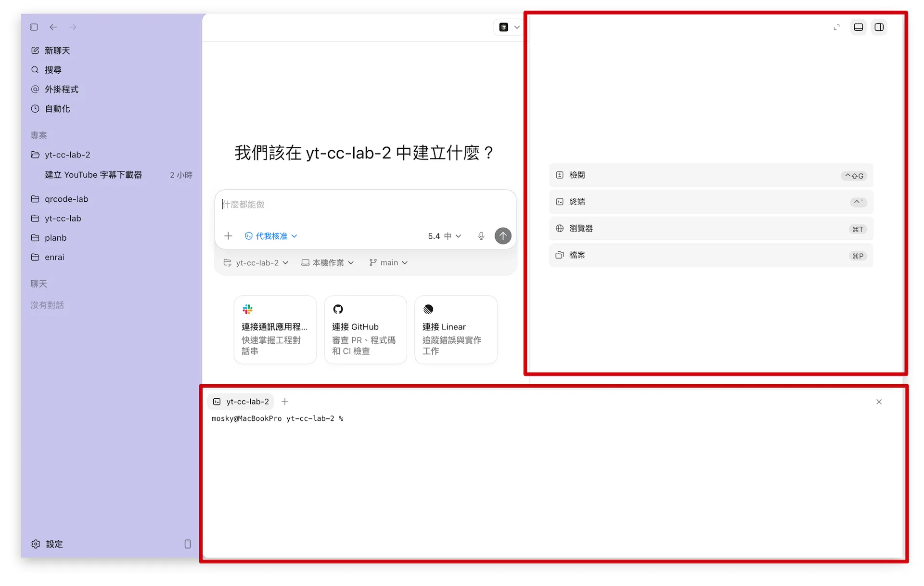Click the microphone voice input icon
This screenshot has height=586, width=924.
481,236
